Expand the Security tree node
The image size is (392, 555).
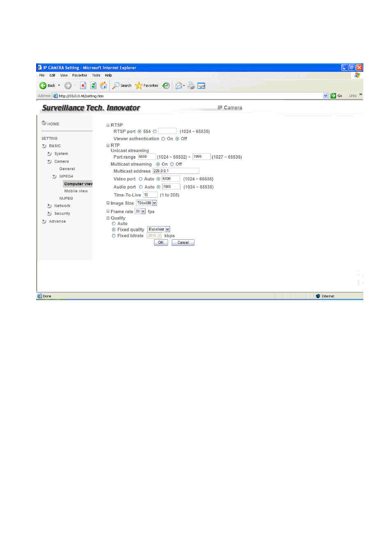pyautogui.click(x=49, y=214)
